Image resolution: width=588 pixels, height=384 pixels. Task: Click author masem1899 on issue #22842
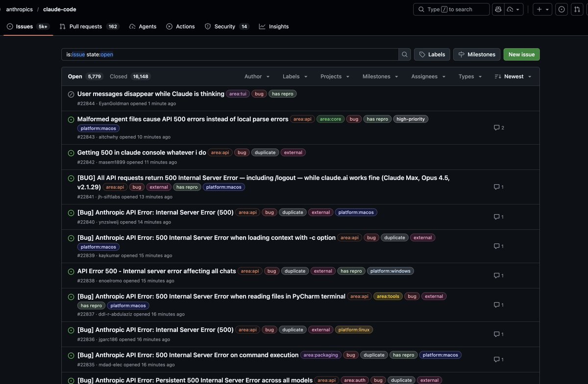pyautogui.click(x=112, y=162)
